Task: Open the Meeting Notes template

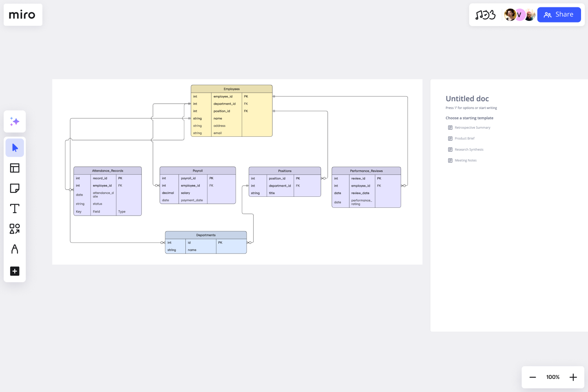Action: [465, 160]
